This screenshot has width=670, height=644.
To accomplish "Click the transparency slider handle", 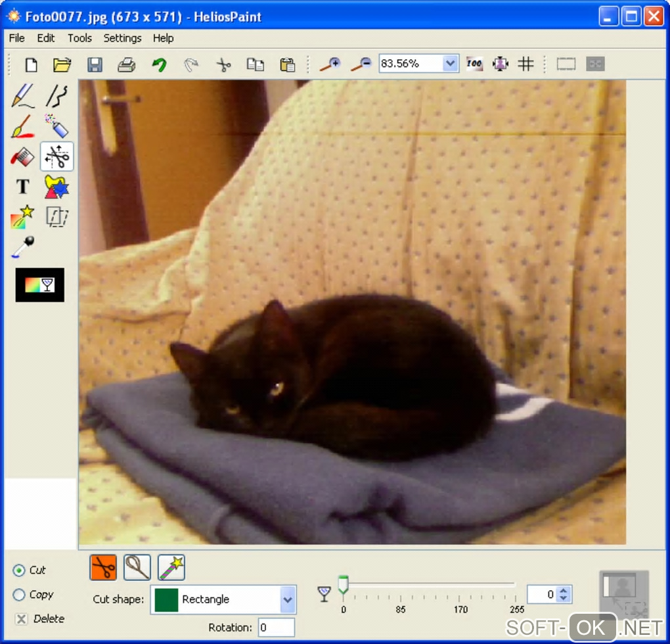I will coord(343,585).
